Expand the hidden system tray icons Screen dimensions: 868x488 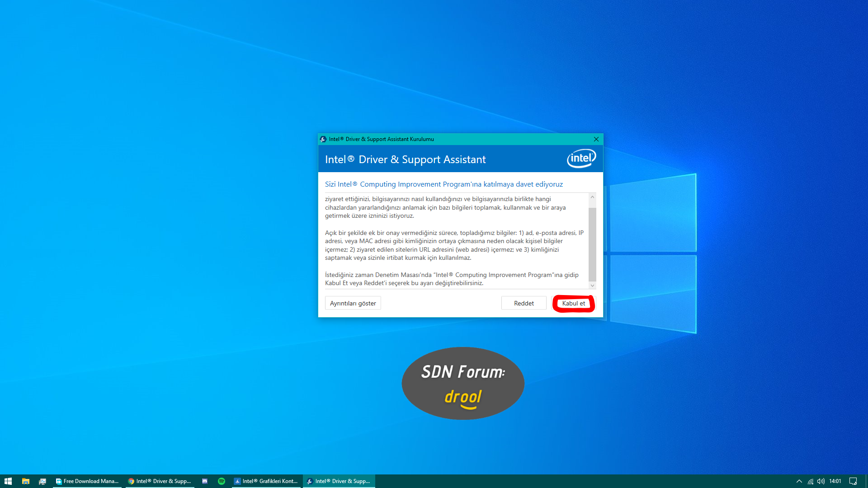pos(799,481)
